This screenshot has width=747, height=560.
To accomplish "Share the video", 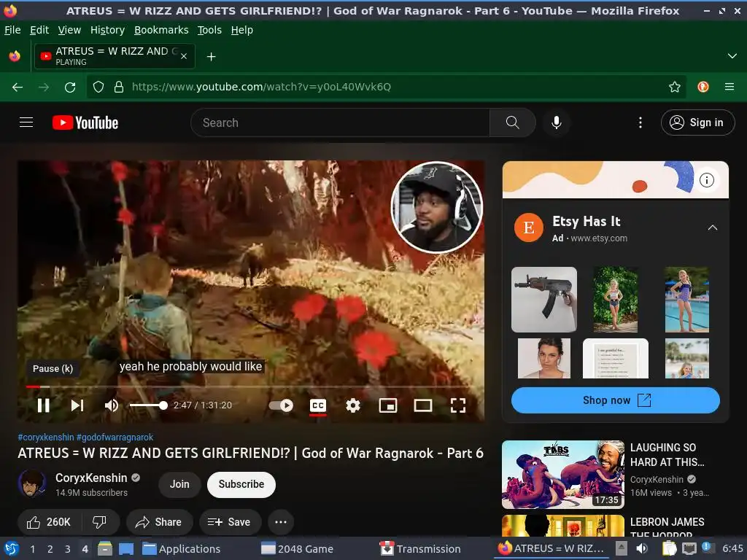I will (159, 522).
